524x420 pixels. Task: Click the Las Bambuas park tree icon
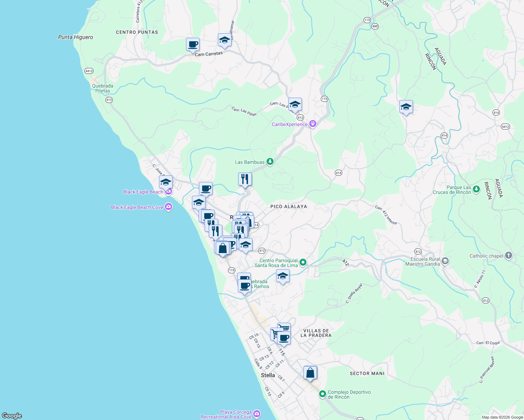coord(270,161)
